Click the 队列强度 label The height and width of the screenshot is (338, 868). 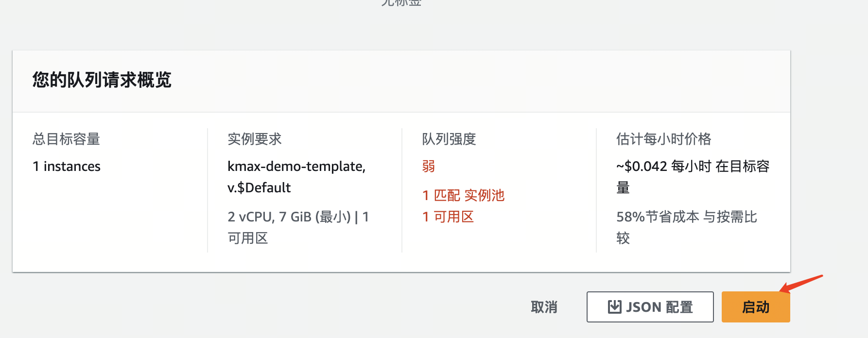tap(449, 139)
